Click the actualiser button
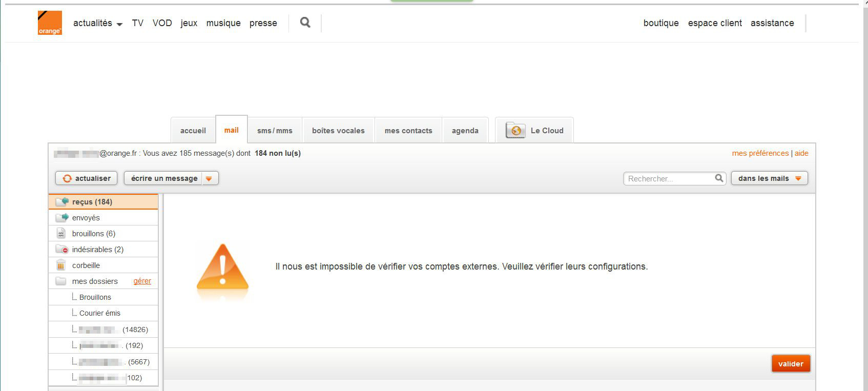 tap(87, 178)
